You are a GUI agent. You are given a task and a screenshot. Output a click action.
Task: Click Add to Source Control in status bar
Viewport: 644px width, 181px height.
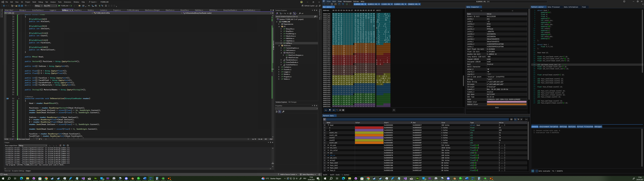(287, 174)
